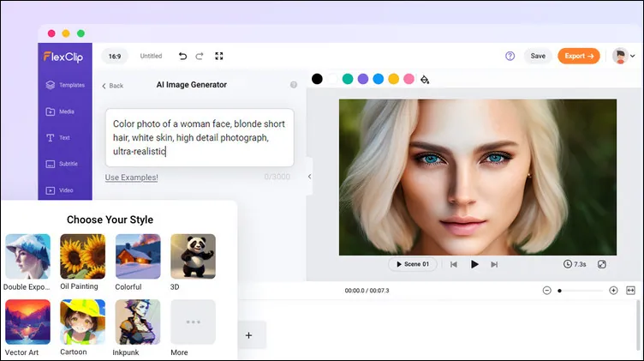Choose the Vector Art style
This screenshot has height=361, width=644.
coord(28,322)
